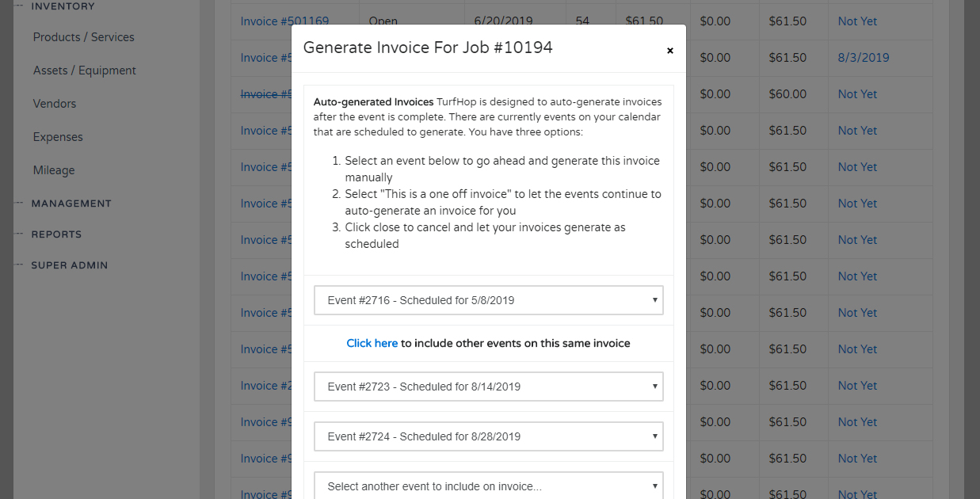Open the Products / Services sidebar page
Image resolution: width=980 pixels, height=499 pixels.
click(x=83, y=36)
